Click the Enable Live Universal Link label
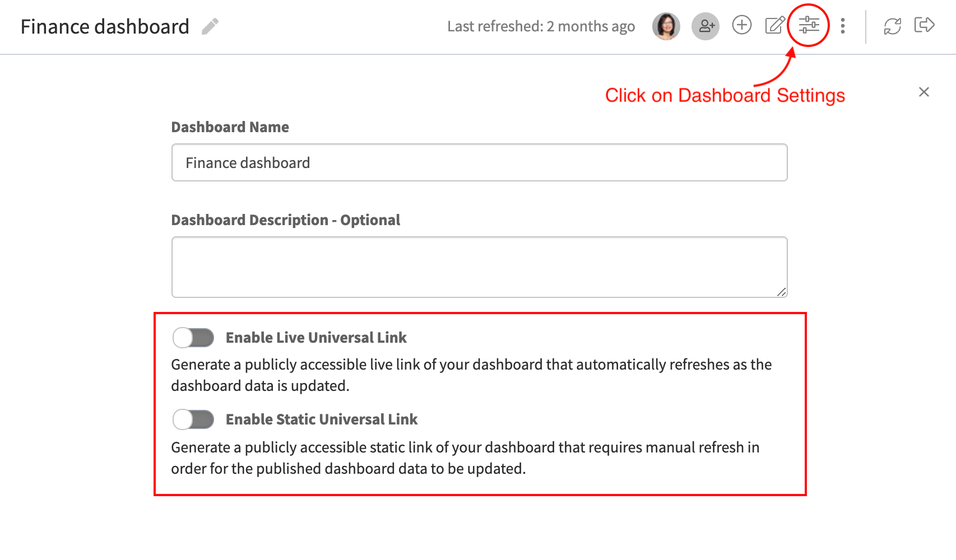Viewport: 956px width, 560px height. (x=316, y=338)
